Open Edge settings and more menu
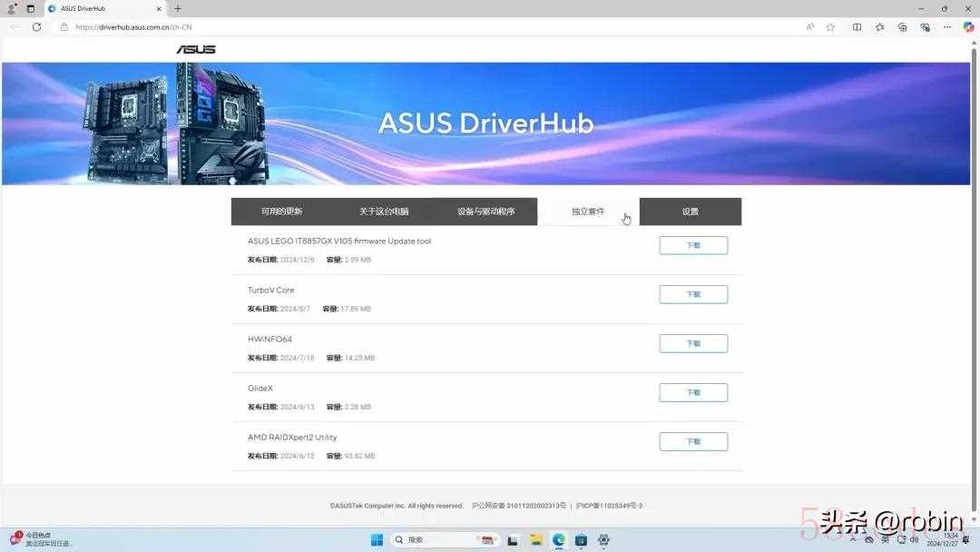The height and width of the screenshot is (552, 980). pyautogui.click(x=946, y=27)
